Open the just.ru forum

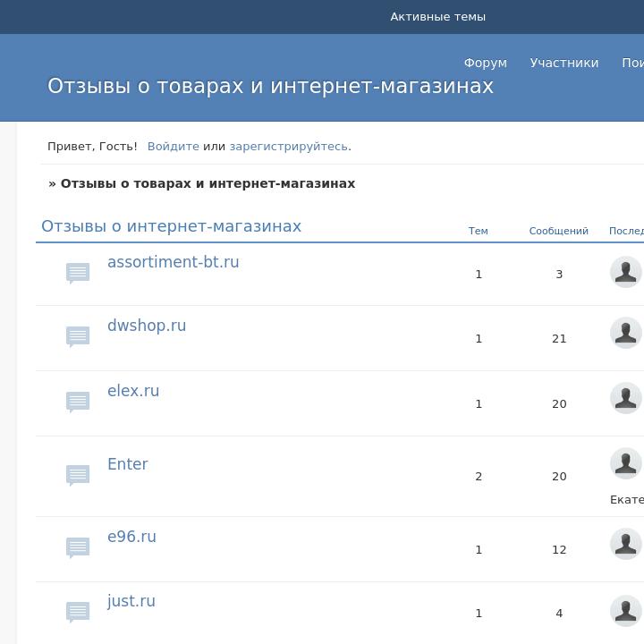point(131,601)
